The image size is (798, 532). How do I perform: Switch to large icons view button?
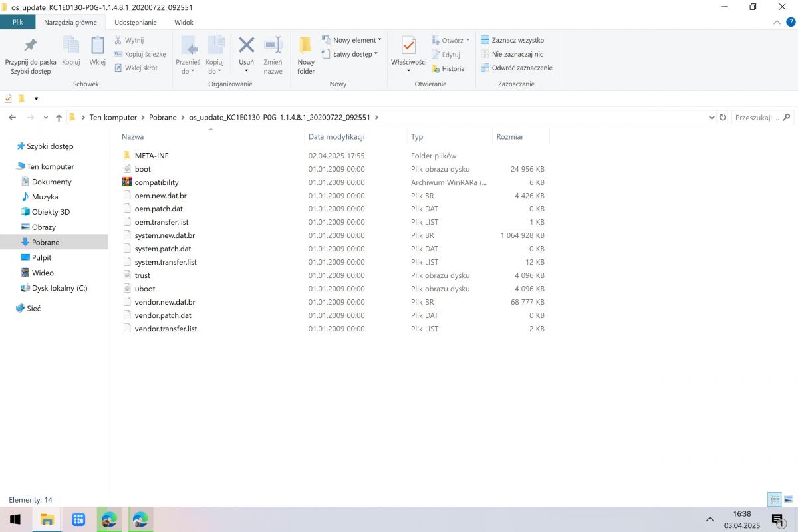click(789, 499)
